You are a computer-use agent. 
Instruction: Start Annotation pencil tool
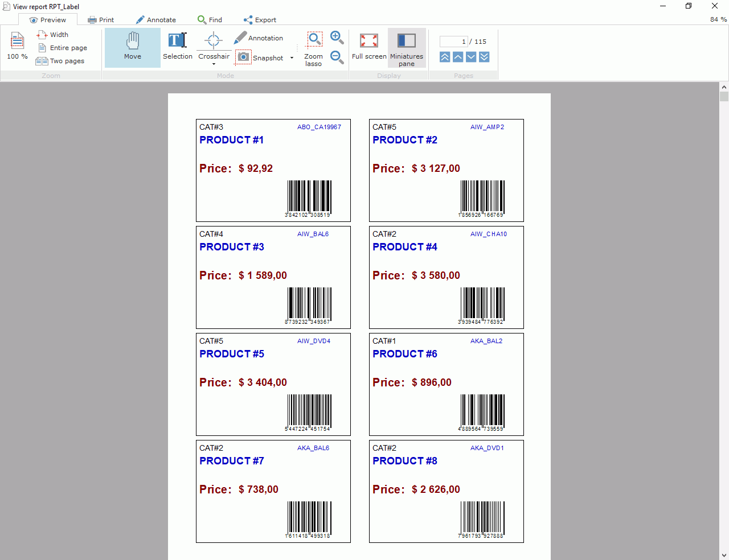pyautogui.click(x=259, y=38)
